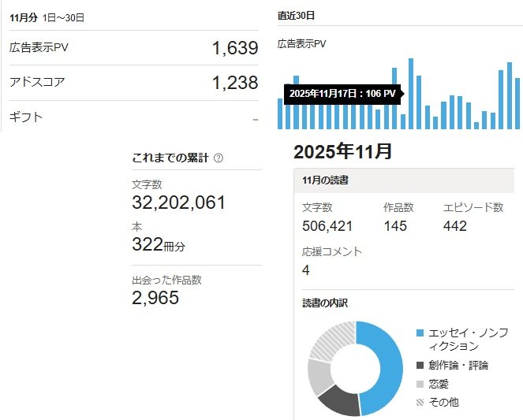Viewport: 523px width, 420px height.
Task: Click the 出会った作品数 total 2,965
Action: click(x=155, y=297)
